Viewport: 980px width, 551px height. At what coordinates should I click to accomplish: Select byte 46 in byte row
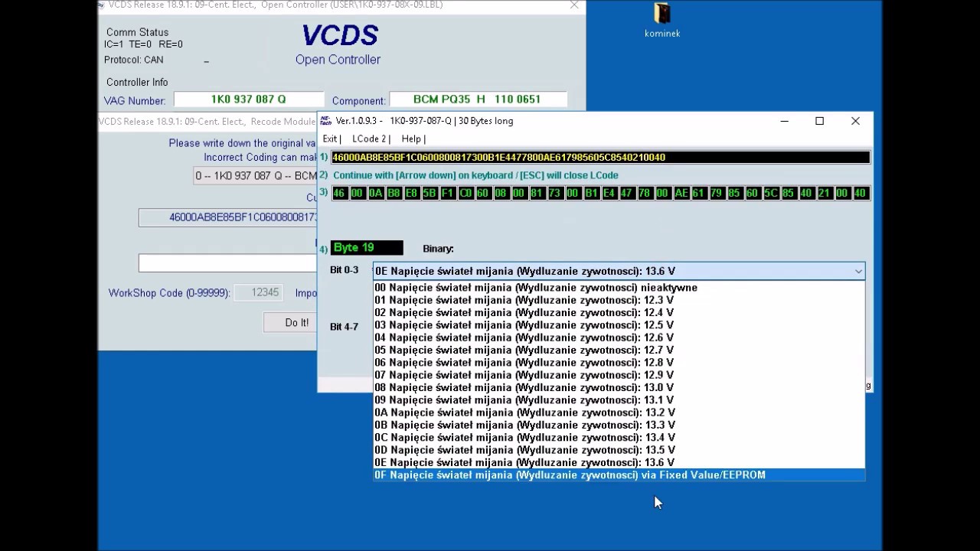coord(339,194)
